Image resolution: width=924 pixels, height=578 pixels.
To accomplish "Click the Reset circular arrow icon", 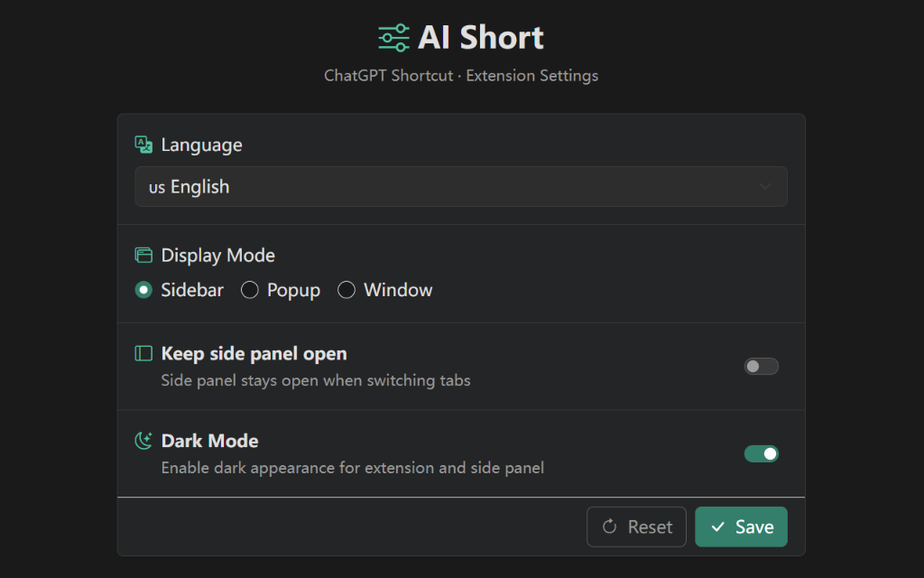I will pyautogui.click(x=609, y=527).
